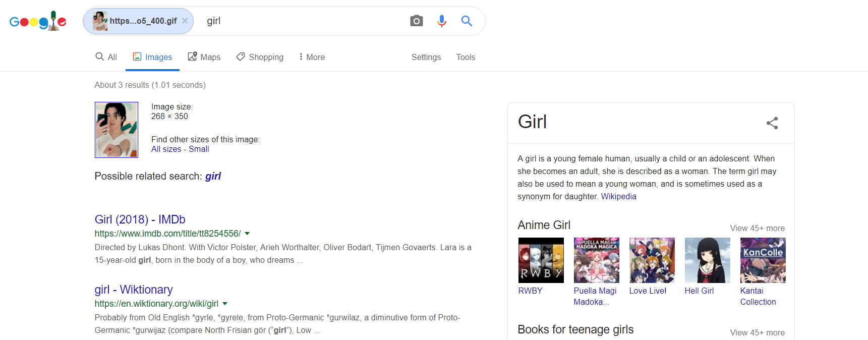Open the searched image result thumbnail
This screenshot has width=868, height=340.
point(117,130)
